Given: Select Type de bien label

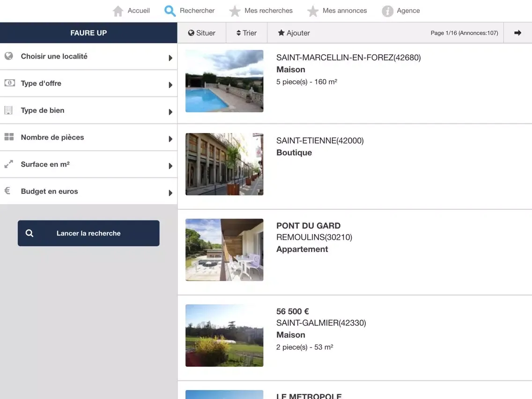Looking at the screenshot, I should tap(43, 110).
